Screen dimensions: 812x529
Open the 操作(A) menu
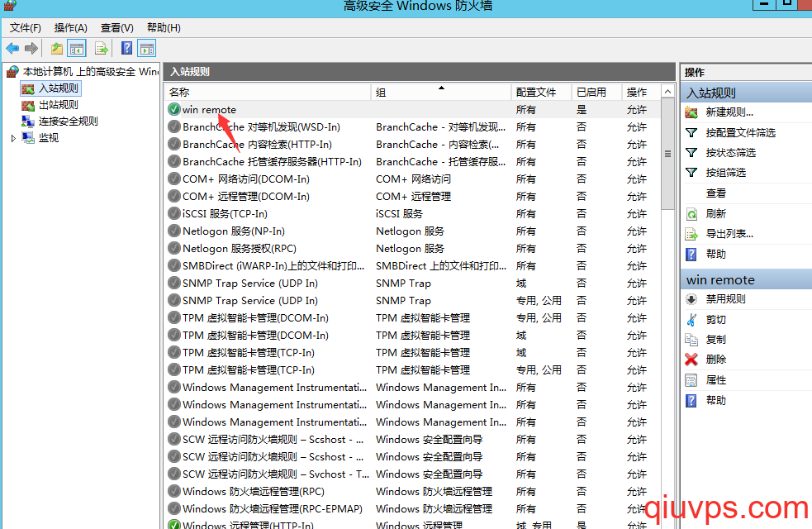coord(71,28)
